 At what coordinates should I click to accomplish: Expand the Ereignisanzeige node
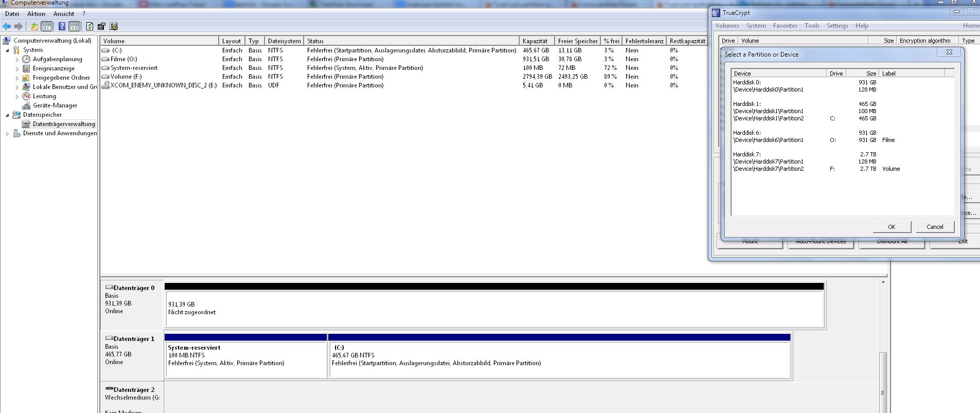pyautogui.click(x=17, y=69)
